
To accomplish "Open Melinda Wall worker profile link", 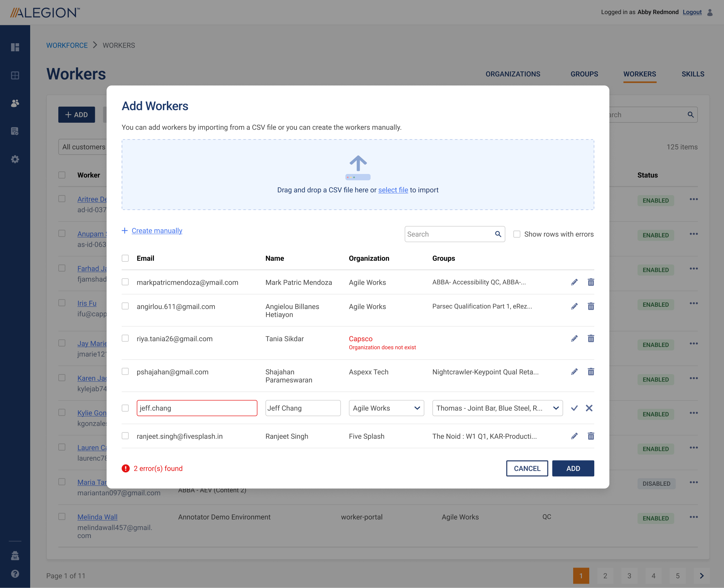I will [98, 517].
